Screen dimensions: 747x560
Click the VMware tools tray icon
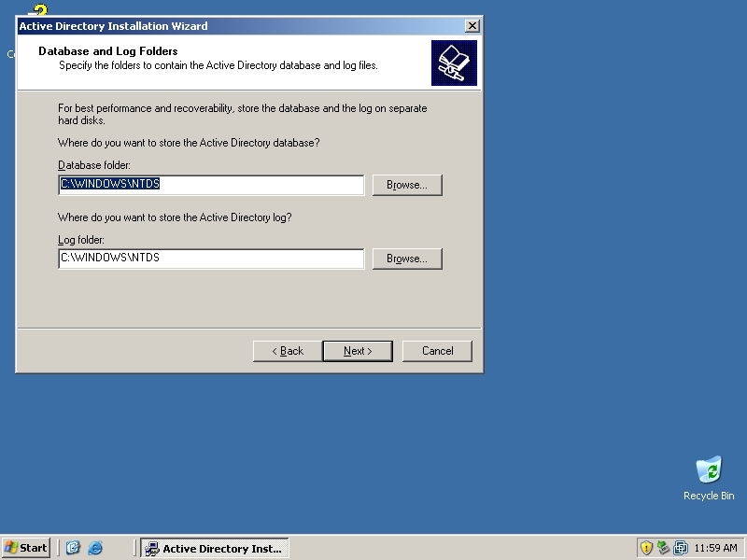click(681, 548)
